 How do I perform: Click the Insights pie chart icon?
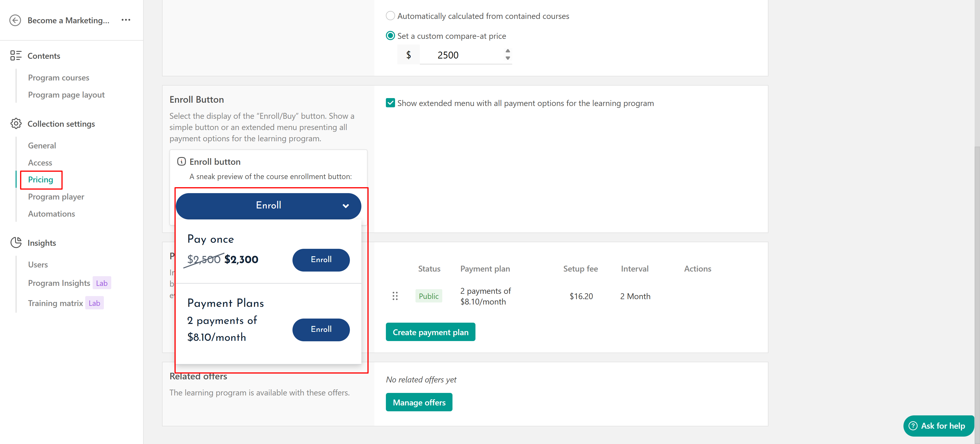click(x=16, y=242)
